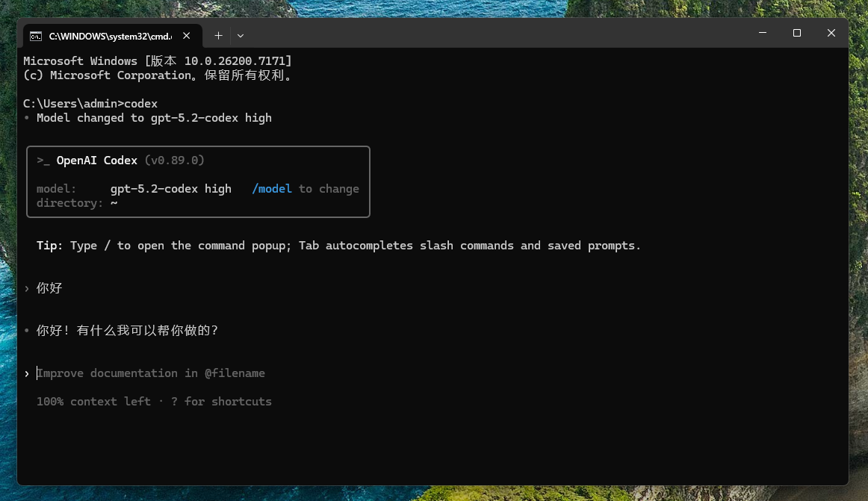
Task: Click the prompt chevron before the input line
Action: coord(27,373)
